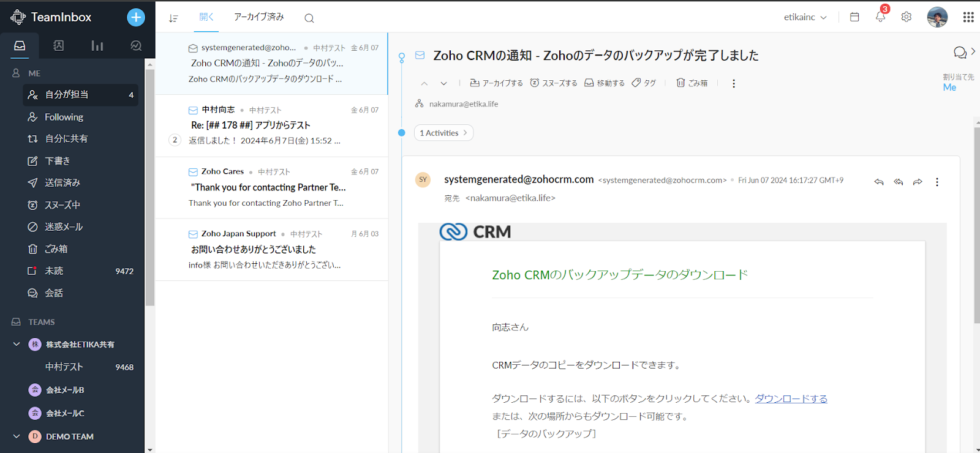Go to next thread with down chevron
980x453 pixels.
(444, 83)
